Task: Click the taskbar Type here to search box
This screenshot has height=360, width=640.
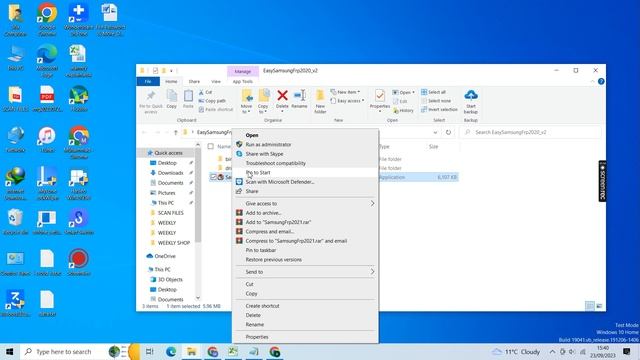Action: [63, 351]
